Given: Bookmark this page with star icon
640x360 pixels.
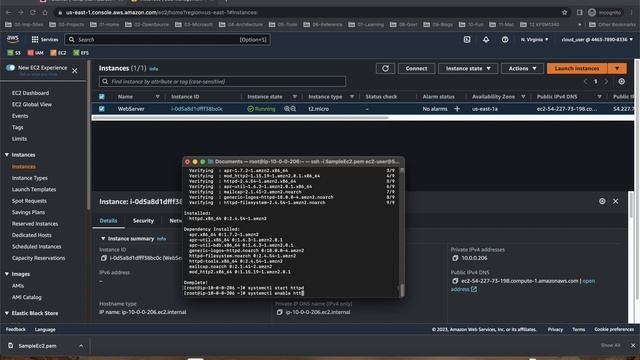Looking at the screenshot, I should (564, 13).
